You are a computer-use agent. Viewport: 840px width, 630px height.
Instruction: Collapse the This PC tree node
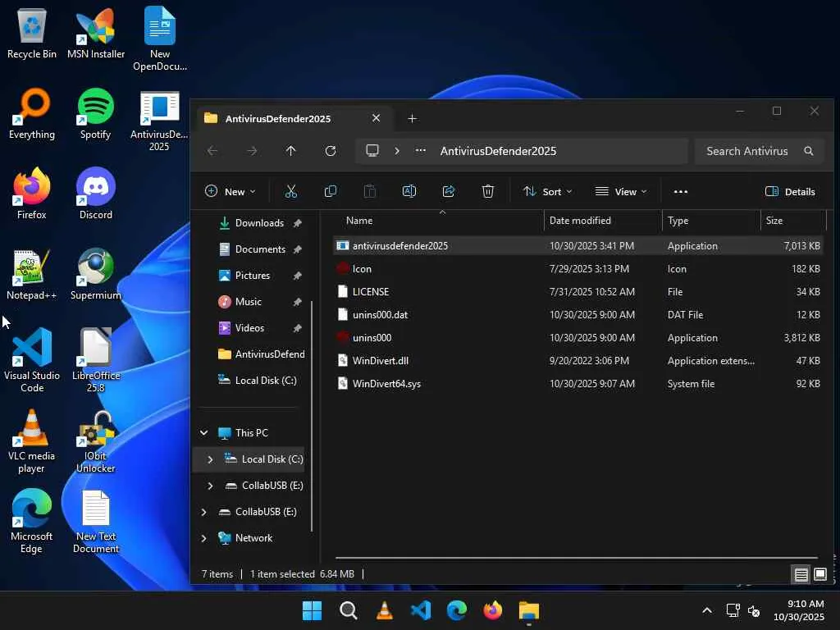pyautogui.click(x=204, y=433)
